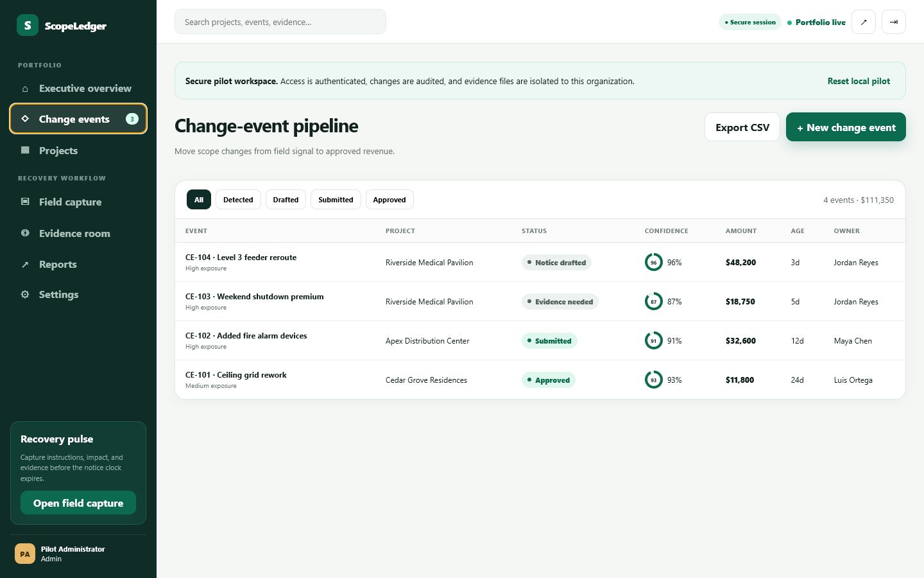Click the $18,750 amount
Screen dimensions: 924x578
(x=740, y=301)
